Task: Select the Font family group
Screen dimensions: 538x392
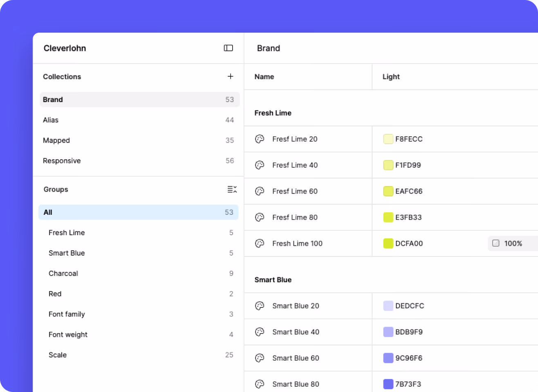Action: (x=139, y=314)
